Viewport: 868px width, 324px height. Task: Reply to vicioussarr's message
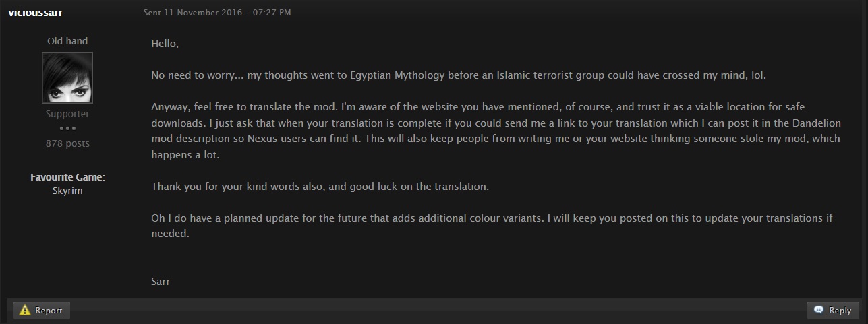(834, 311)
